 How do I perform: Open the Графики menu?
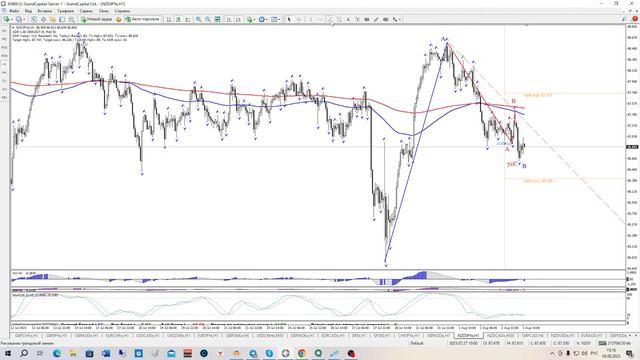65,11
